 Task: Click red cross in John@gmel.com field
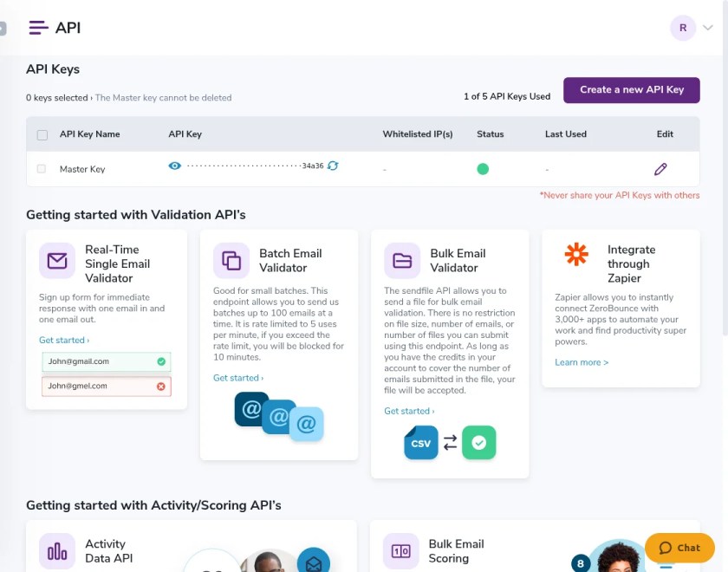[x=161, y=387]
